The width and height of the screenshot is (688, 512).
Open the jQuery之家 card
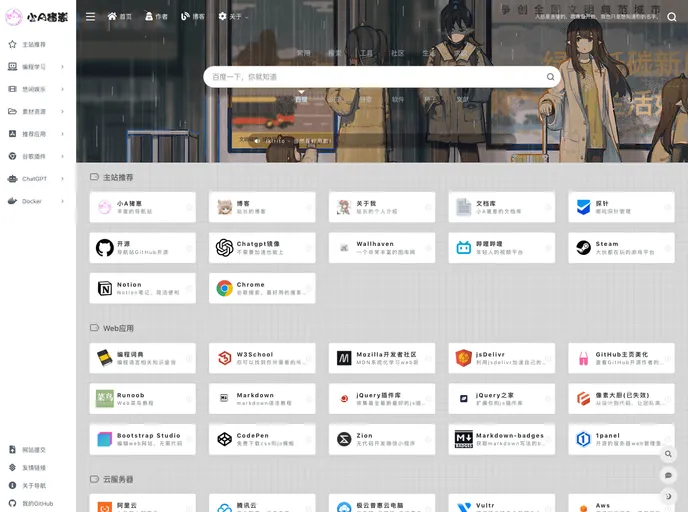[x=502, y=398]
